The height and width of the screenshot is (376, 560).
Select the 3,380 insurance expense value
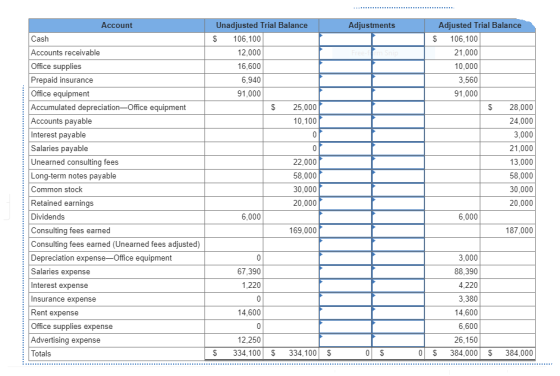(468, 299)
